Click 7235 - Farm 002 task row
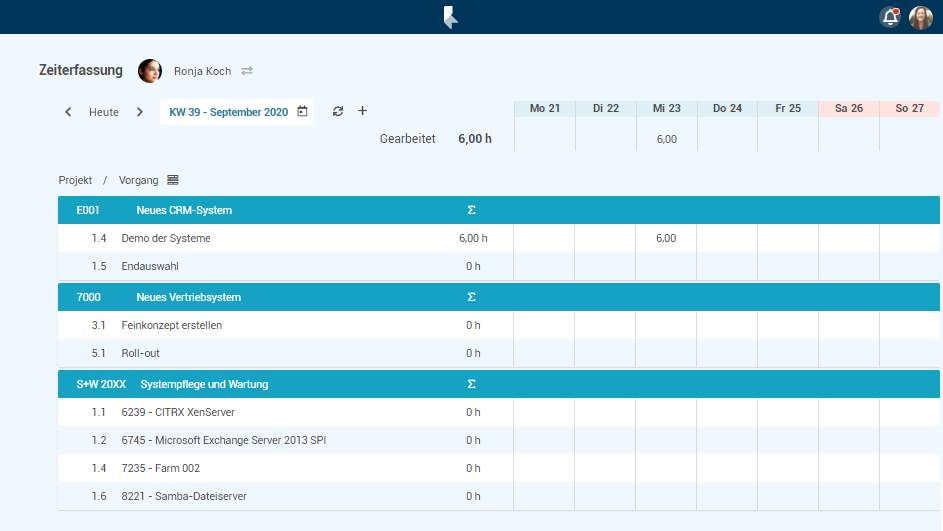The image size is (943, 531). pyautogui.click(x=499, y=468)
